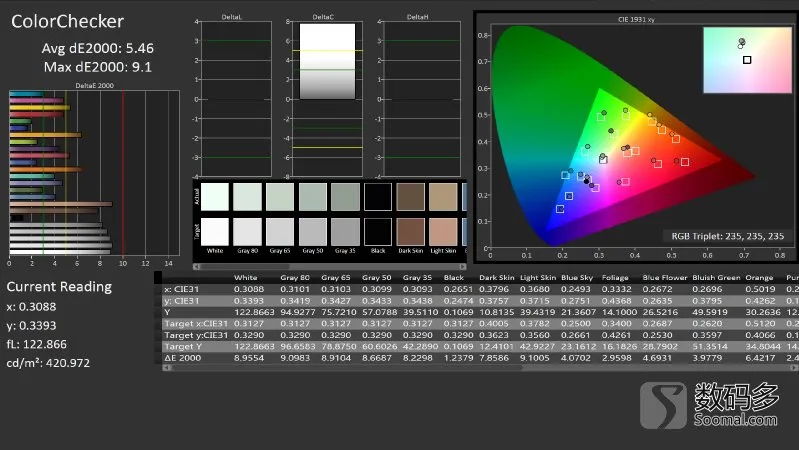
Task: Click the Target x:CIE31 row label
Action: click(196, 324)
